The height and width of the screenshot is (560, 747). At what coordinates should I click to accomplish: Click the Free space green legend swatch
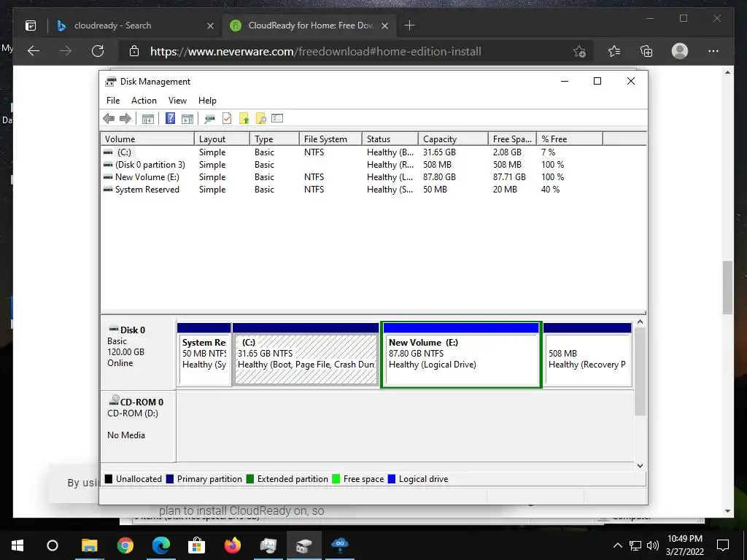point(336,479)
